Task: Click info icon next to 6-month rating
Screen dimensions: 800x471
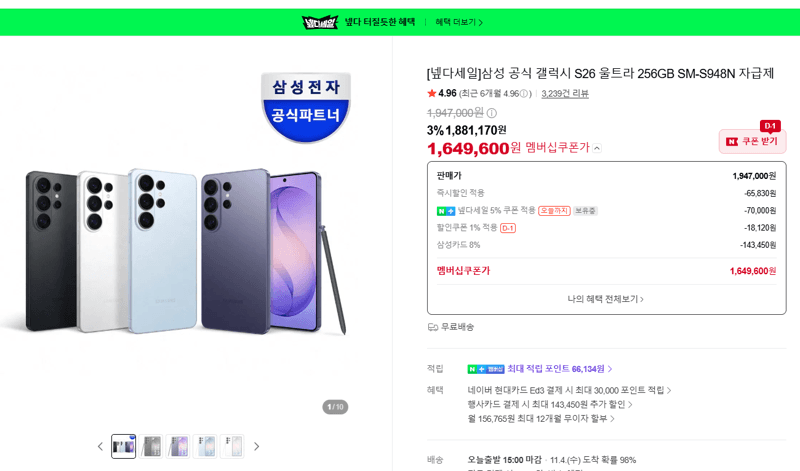Action: [x=524, y=94]
